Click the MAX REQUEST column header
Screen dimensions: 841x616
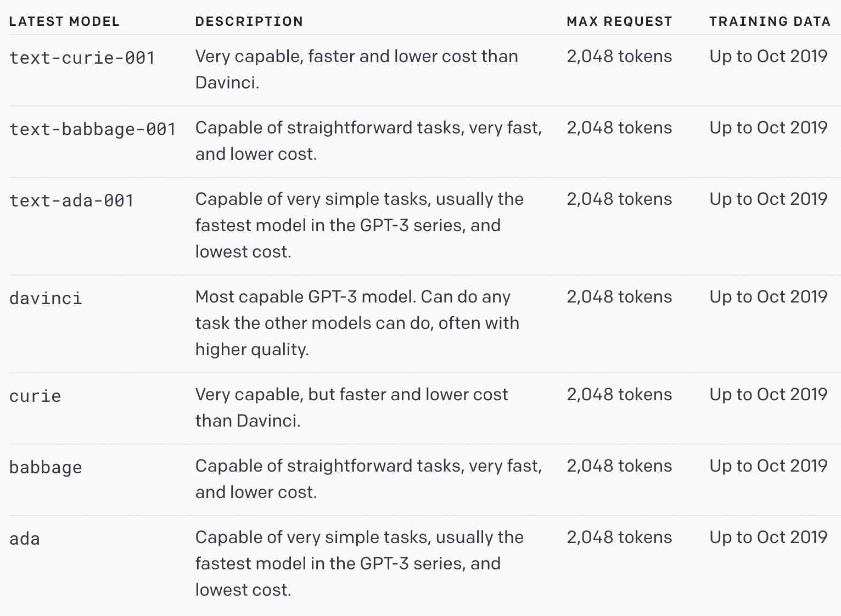pos(619,21)
